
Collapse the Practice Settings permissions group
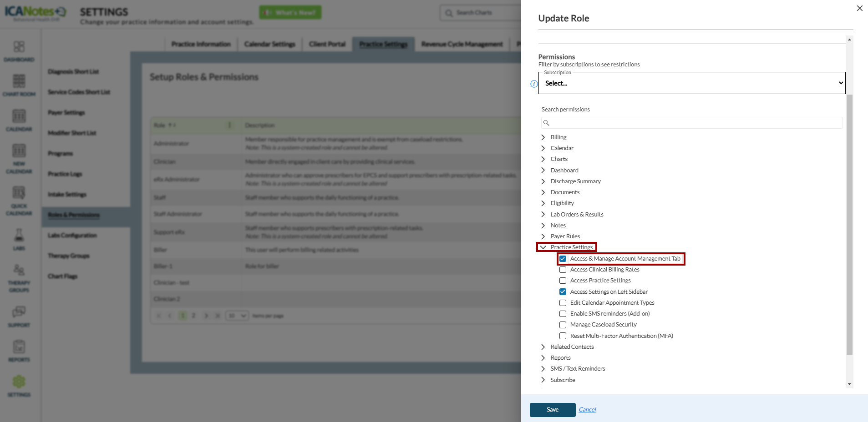coord(543,247)
